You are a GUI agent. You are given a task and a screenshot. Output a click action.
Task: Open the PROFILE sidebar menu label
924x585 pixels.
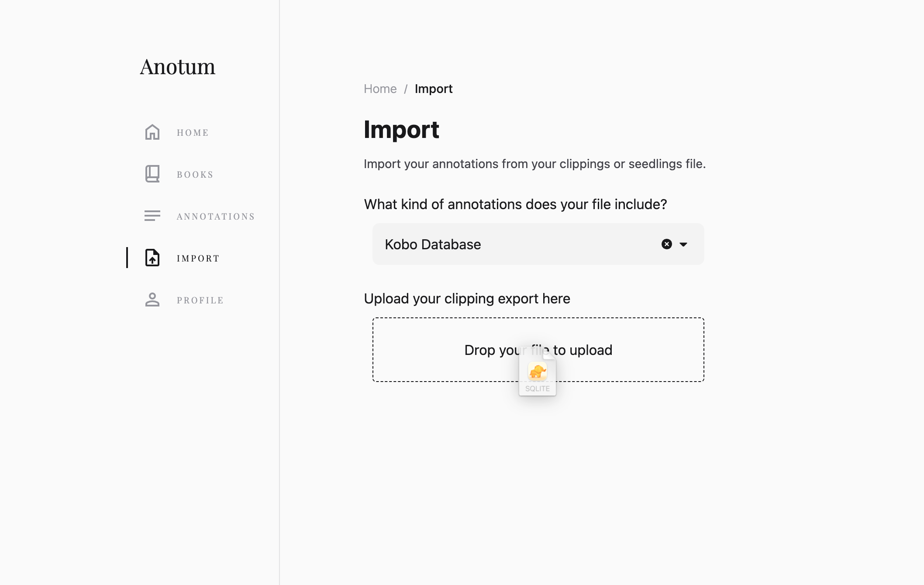200,300
